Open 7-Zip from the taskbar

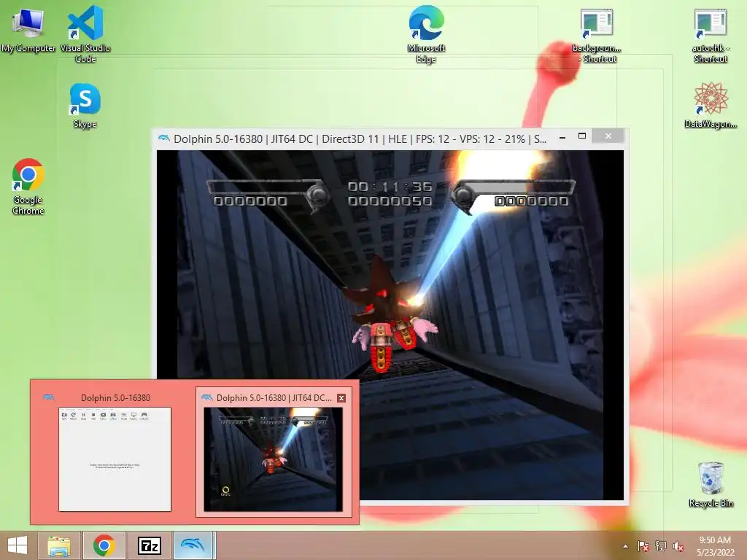(x=149, y=545)
